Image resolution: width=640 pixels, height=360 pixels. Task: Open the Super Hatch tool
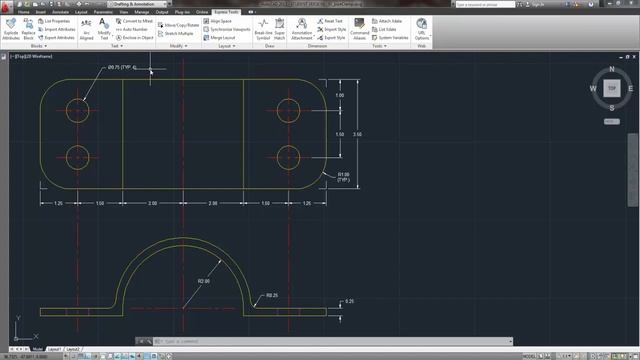(x=280, y=29)
